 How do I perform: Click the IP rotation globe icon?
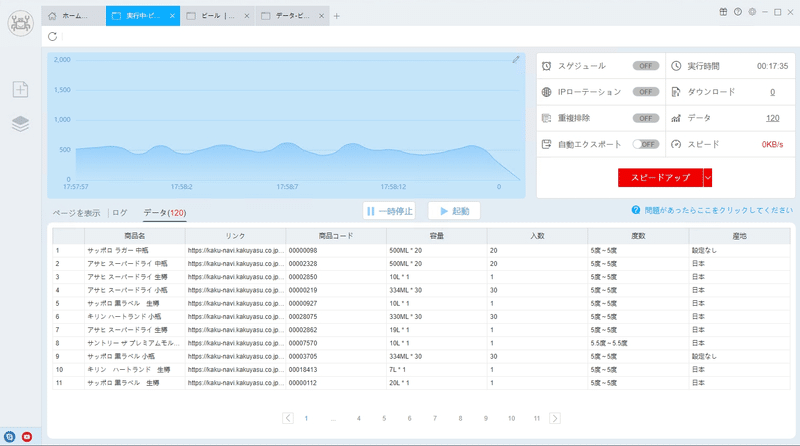[546, 92]
